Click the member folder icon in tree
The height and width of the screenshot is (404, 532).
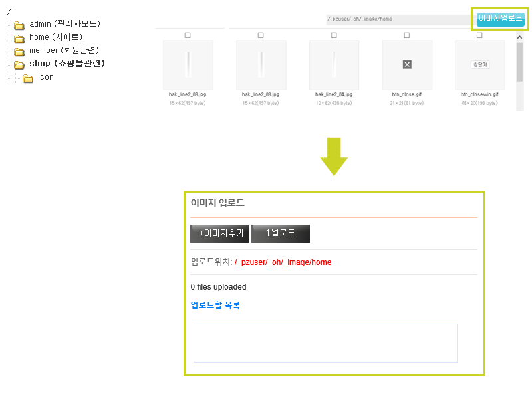click(19, 51)
